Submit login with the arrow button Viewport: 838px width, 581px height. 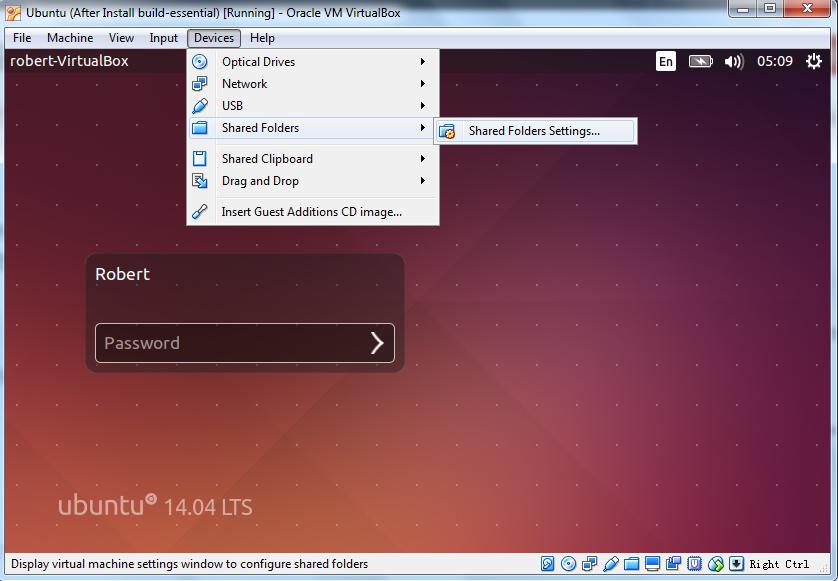[x=377, y=343]
